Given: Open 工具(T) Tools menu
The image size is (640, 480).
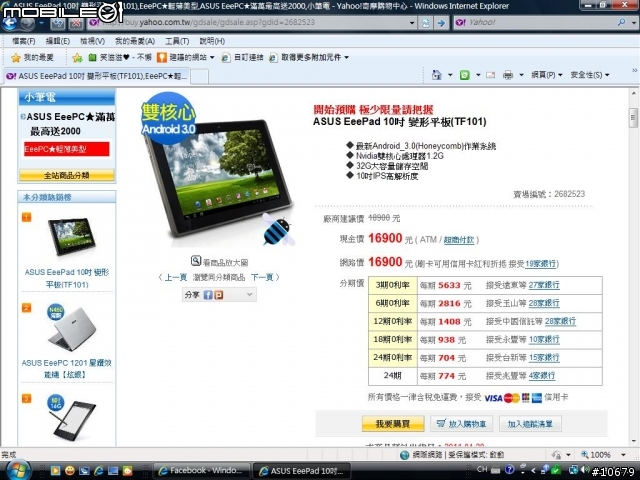Looking at the screenshot, I should [177, 41].
